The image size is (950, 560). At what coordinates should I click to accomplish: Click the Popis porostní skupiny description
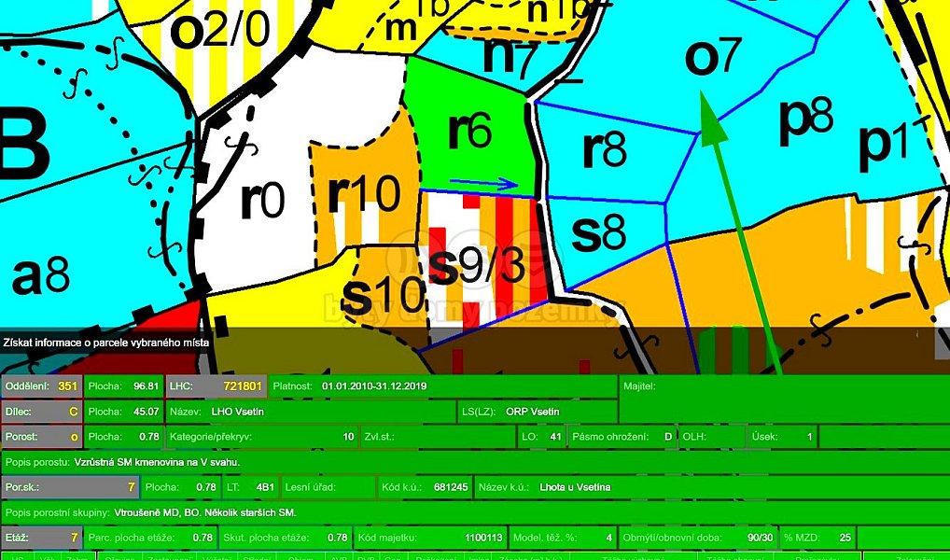pos(205,512)
